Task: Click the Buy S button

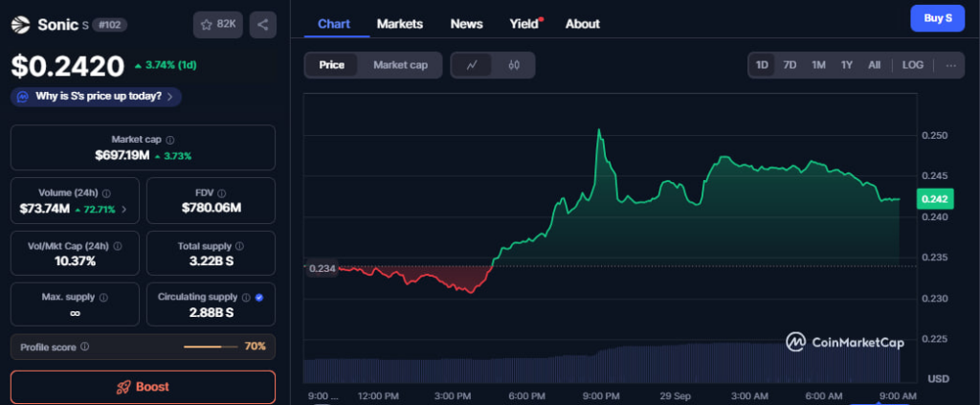Action: [938, 18]
